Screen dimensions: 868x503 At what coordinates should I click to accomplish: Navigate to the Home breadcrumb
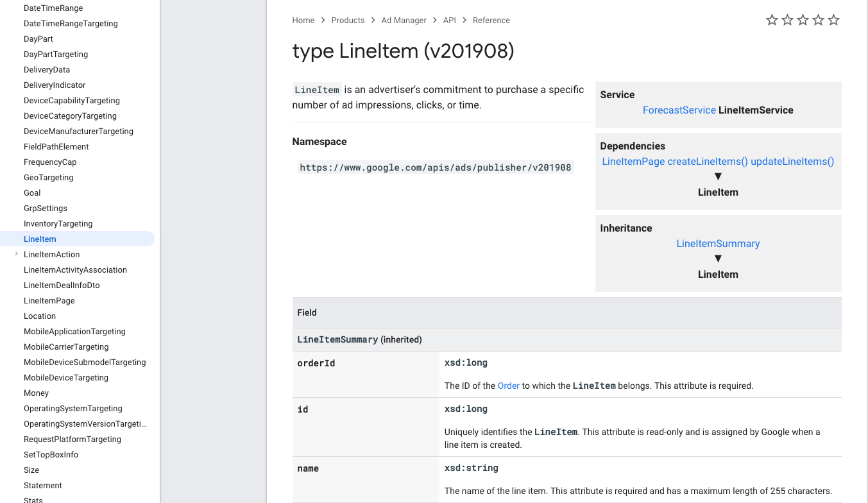(303, 20)
